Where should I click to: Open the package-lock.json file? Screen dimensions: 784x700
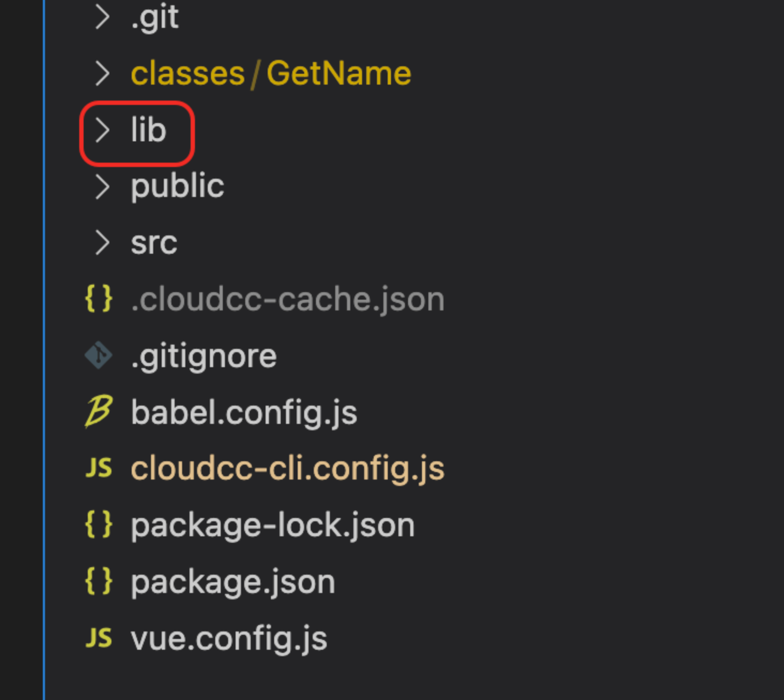(273, 525)
